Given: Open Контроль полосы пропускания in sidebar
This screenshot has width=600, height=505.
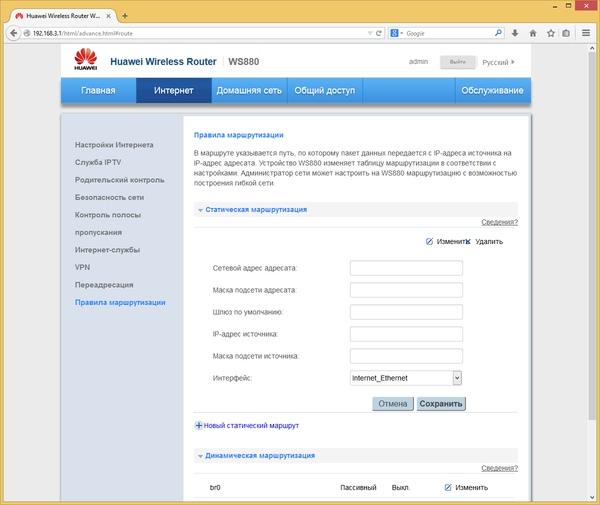Looking at the screenshot, I should [x=108, y=223].
